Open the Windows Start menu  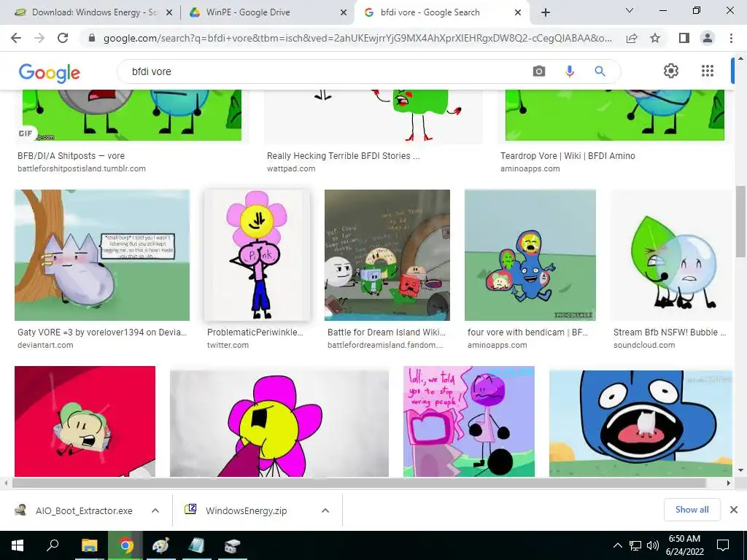coord(18,545)
